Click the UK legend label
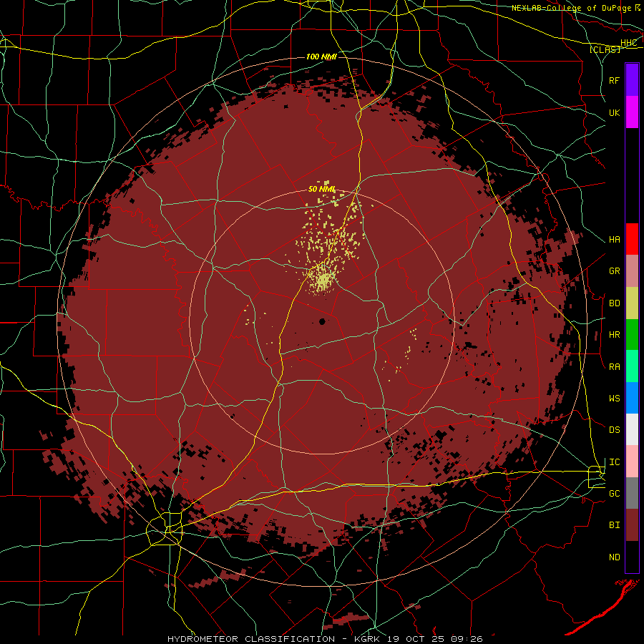Screen dimensions: 644x644 615,112
